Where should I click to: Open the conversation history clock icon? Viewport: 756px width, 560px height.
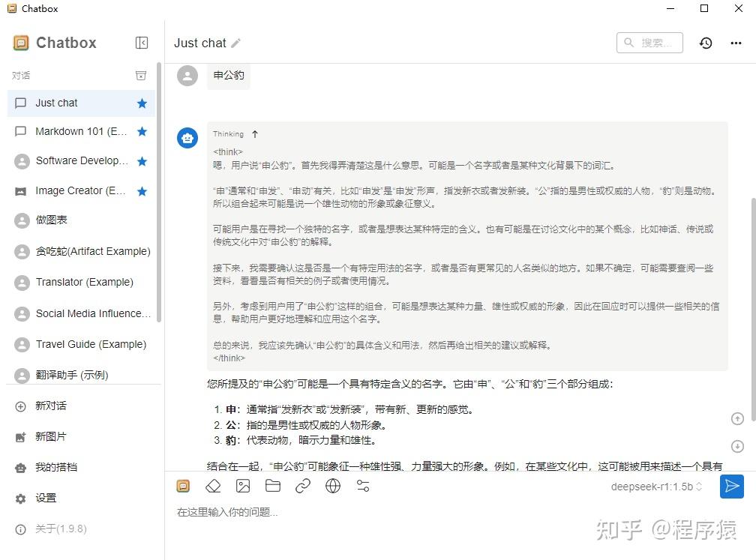(706, 43)
